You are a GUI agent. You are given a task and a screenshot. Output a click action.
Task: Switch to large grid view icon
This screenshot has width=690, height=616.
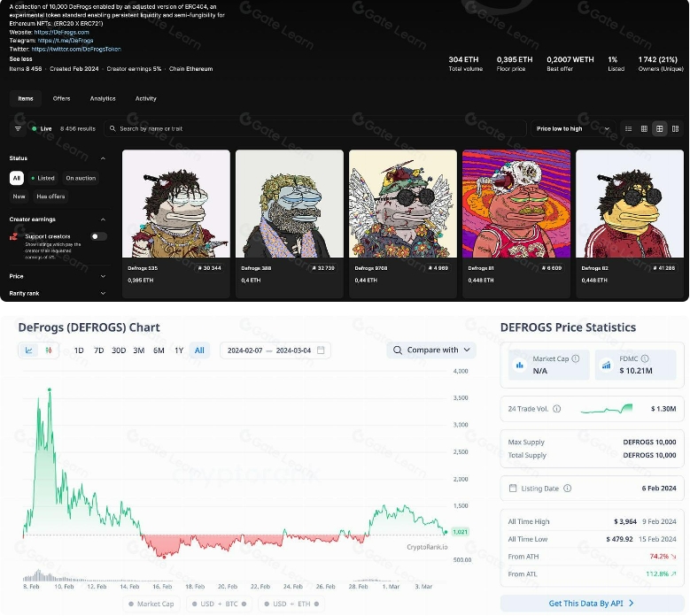coord(659,129)
